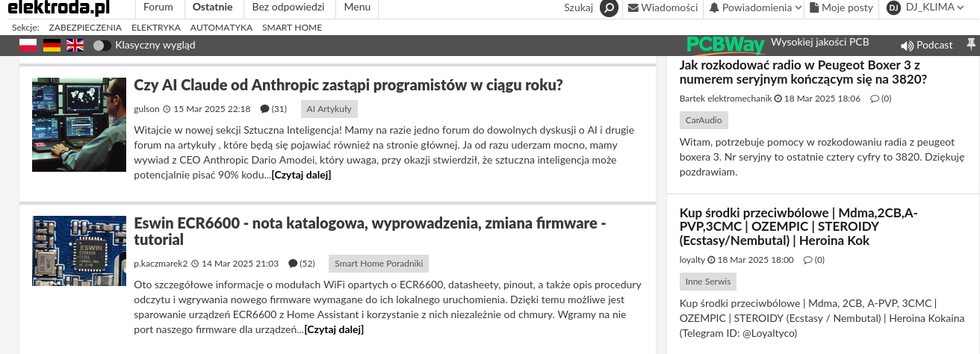
Task: Switch to German flag language
Action: tap(52, 45)
